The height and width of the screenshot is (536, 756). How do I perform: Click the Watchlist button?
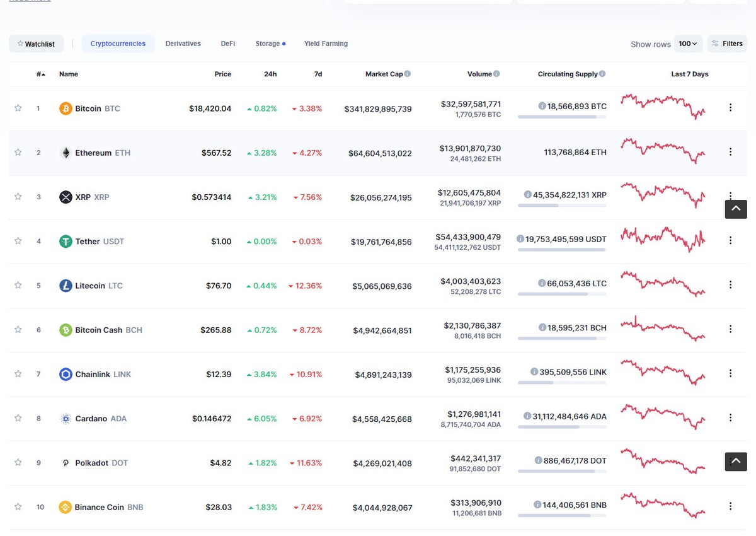[x=36, y=44]
